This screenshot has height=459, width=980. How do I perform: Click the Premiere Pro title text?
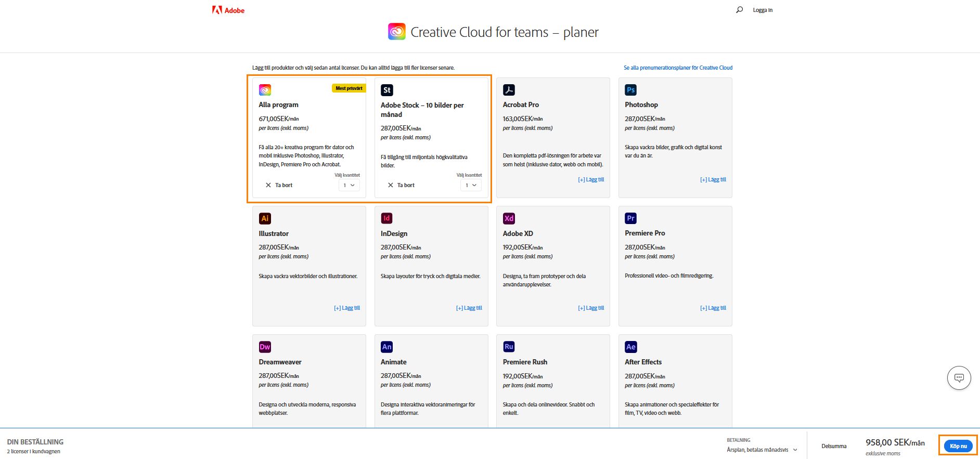click(645, 233)
